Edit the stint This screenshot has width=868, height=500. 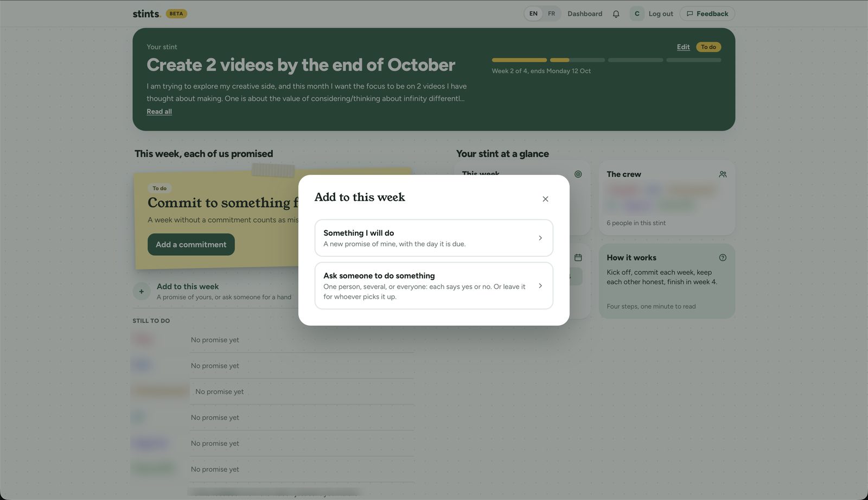click(x=684, y=47)
